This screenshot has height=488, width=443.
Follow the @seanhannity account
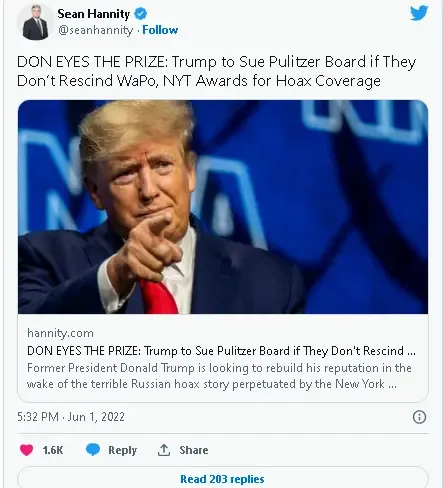[x=160, y=30]
